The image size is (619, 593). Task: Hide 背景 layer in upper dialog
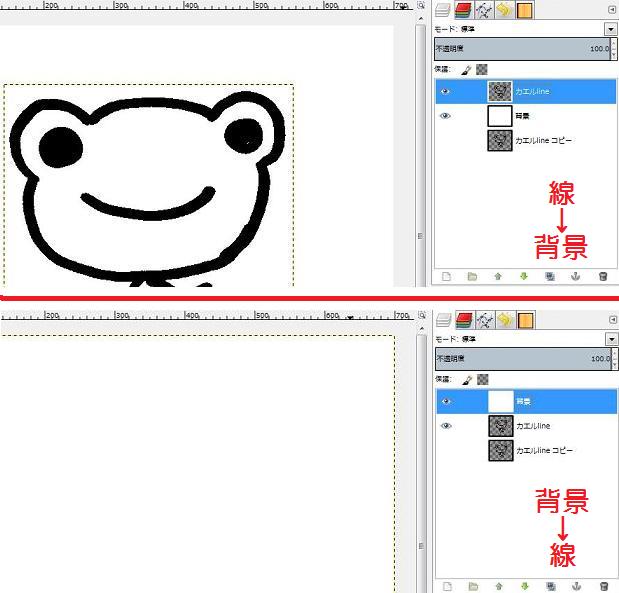(445, 116)
